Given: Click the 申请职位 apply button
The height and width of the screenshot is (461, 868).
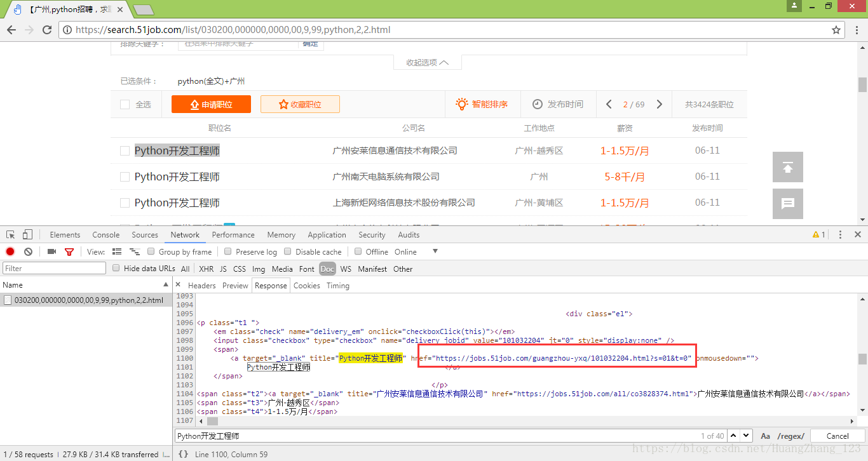Looking at the screenshot, I should point(211,104).
